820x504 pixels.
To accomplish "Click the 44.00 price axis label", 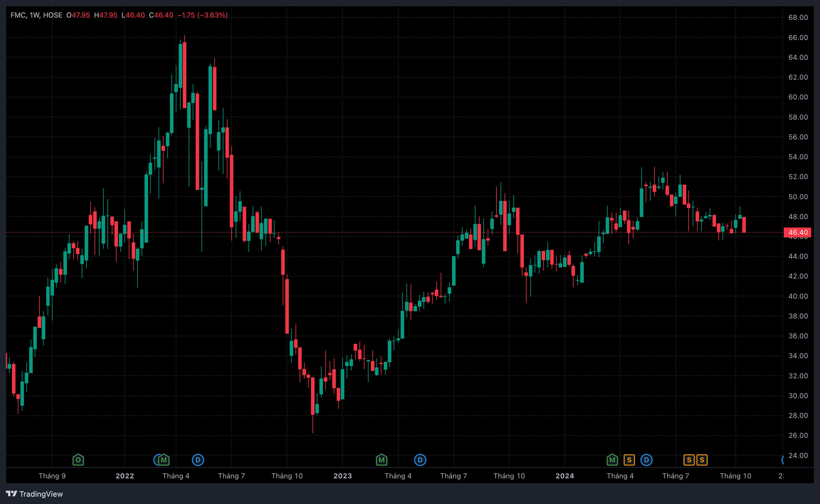I will tap(798, 256).
